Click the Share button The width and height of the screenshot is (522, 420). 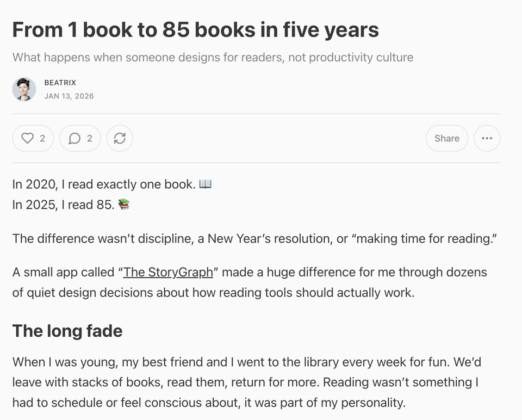pyautogui.click(x=446, y=138)
